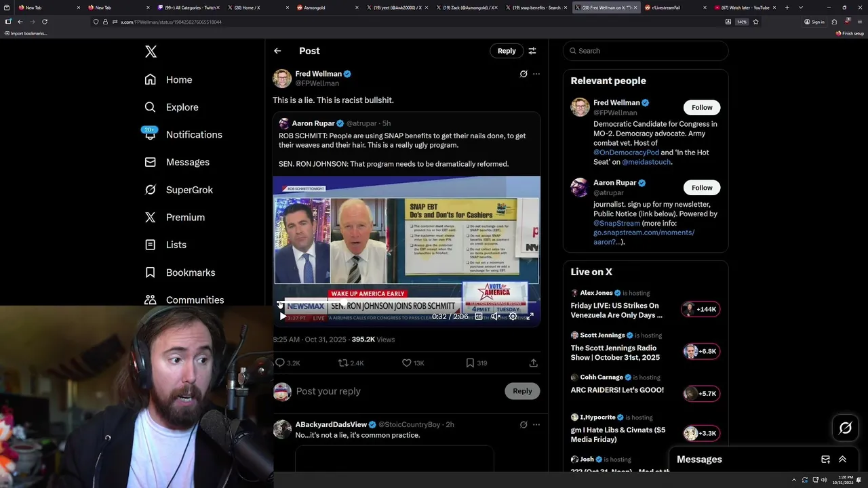Open Fred Wellman's profile avatar in post
868x488 pixels.
(282, 79)
